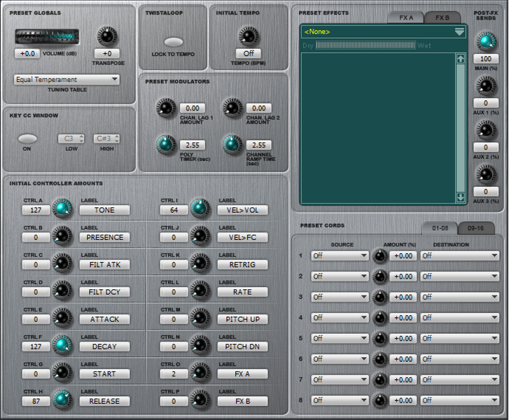509x420 pixels.
Task: Click the CTRL C Filt Atk knob
Action: (x=62, y=263)
